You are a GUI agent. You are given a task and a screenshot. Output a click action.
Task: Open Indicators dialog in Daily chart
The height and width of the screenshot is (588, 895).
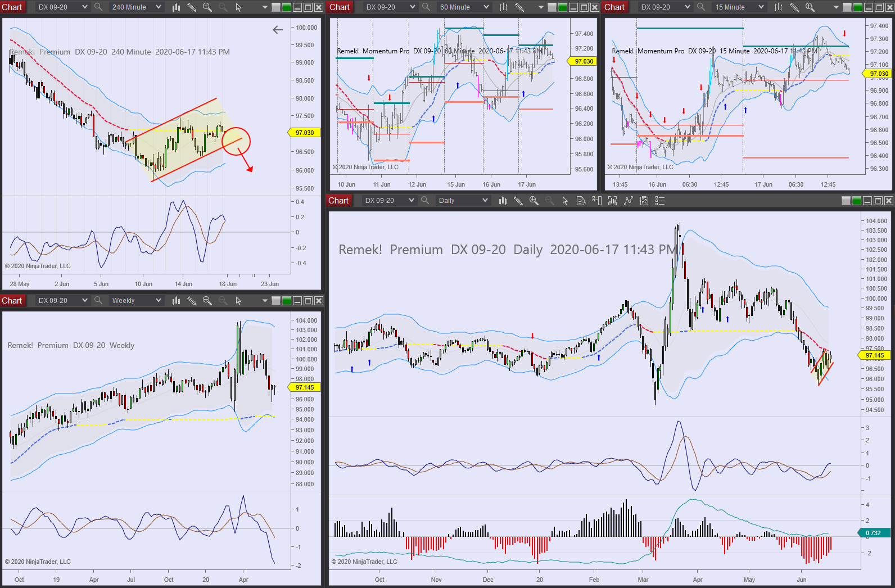[628, 201]
